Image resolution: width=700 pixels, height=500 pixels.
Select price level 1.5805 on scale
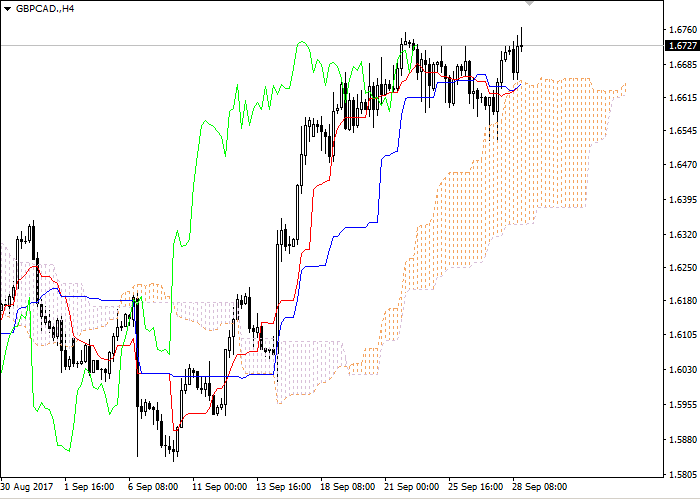(683, 474)
